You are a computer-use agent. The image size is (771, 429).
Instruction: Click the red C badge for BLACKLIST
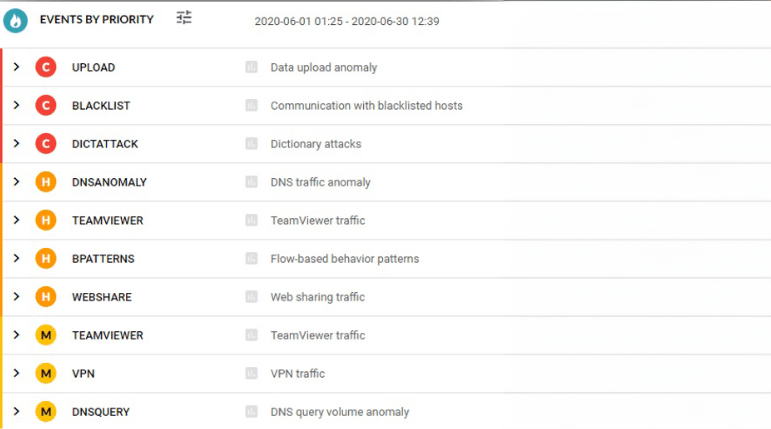coord(45,105)
